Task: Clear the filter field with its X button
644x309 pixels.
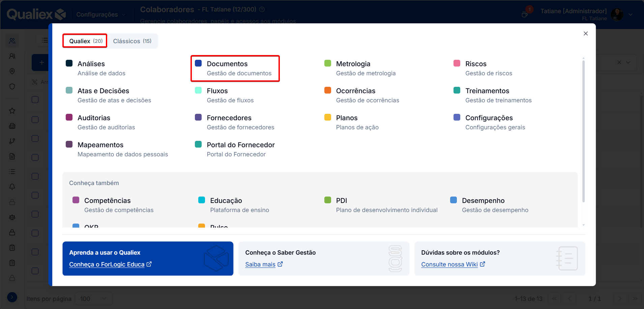Action: pos(619,62)
